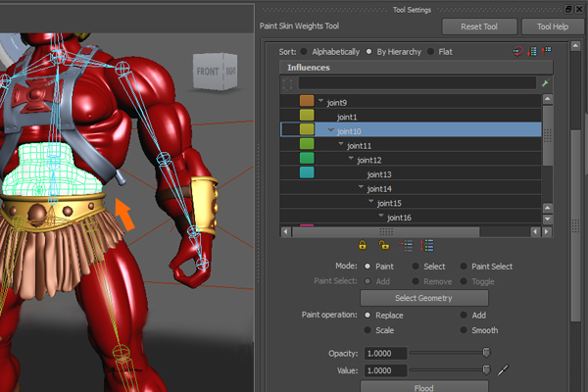Viewport: 588px width, 392px height.
Task: Collapse the joint14 disclosure triangle
Action: pyautogui.click(x=360, y=188)
